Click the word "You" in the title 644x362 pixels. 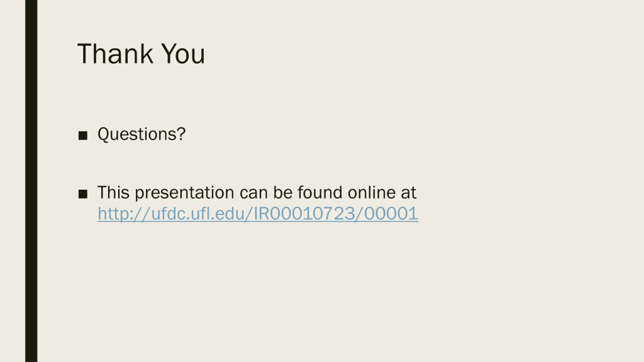point(183,54)
